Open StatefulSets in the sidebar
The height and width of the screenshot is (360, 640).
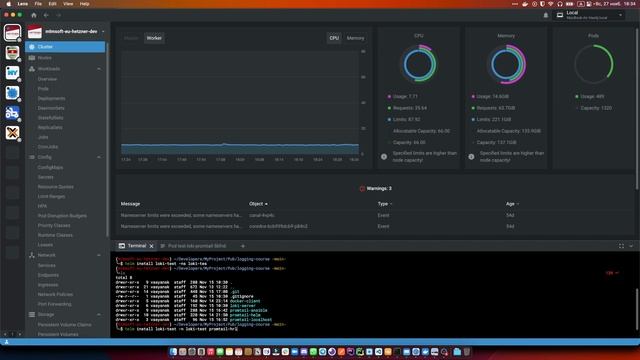(x=51, y=118)
